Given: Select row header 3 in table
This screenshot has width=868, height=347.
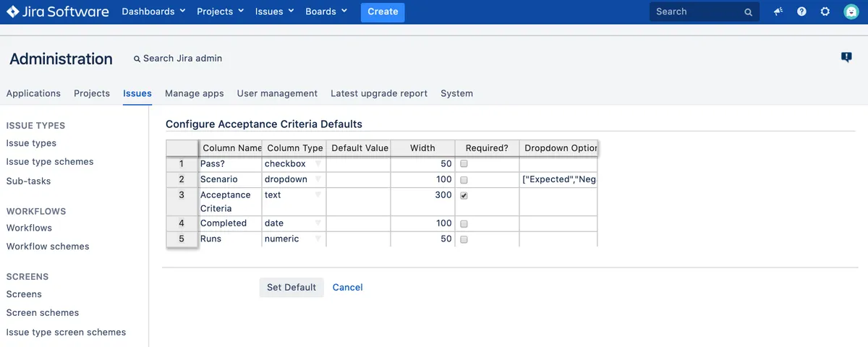Looking at the screenshot, I should point(182,202).
